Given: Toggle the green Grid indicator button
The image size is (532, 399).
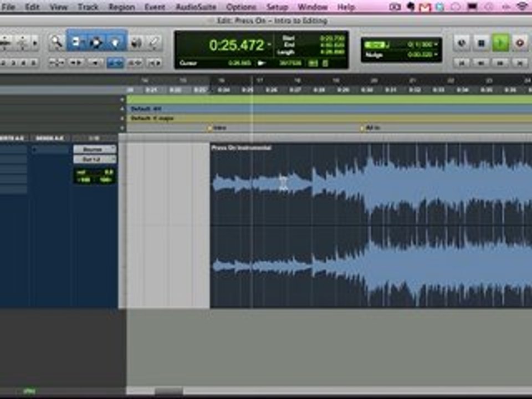Looking at the screenshot, I should pos(375,44).
